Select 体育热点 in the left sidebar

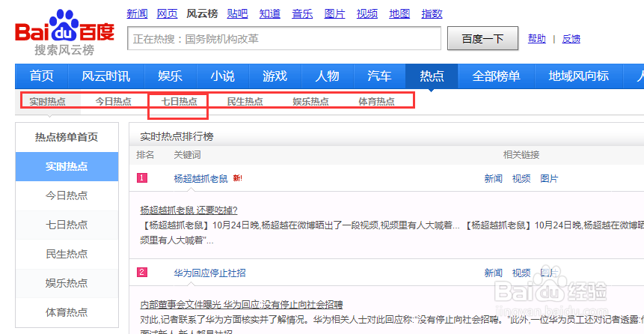pos(67,312)
